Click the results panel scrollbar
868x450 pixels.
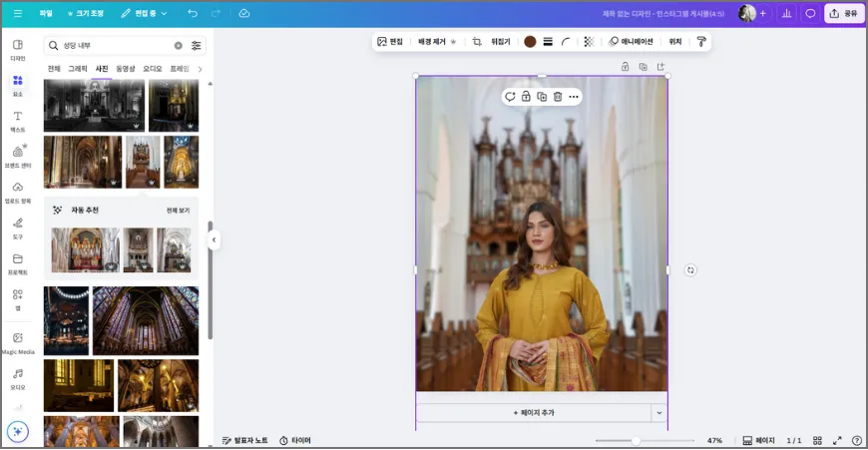point(210,279)
